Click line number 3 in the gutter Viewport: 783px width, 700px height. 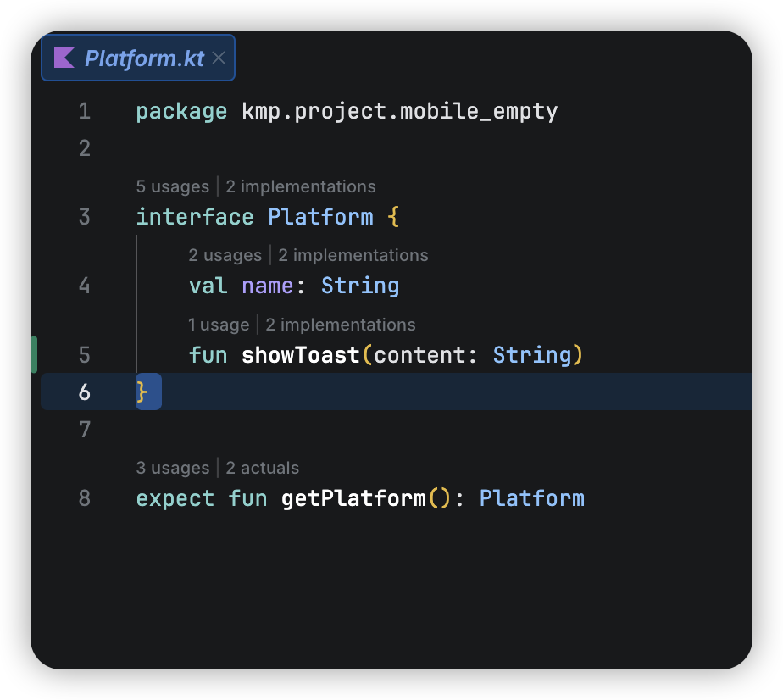[84, 217]
